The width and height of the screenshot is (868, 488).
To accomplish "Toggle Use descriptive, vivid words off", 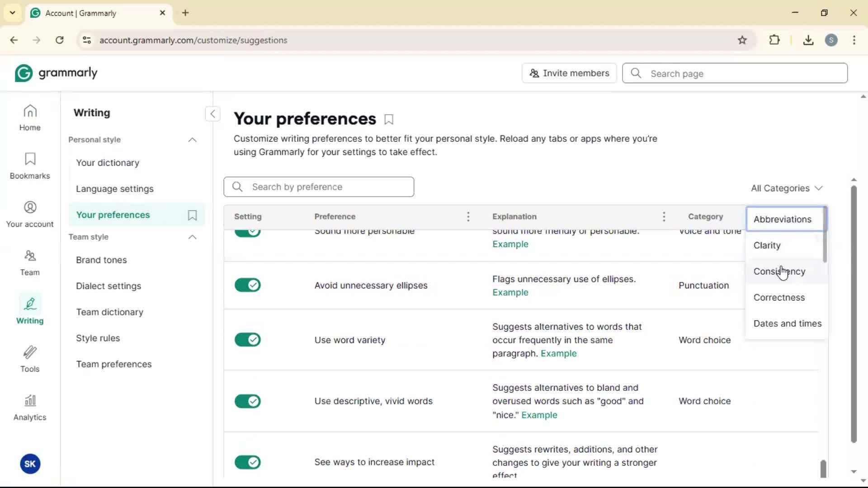I will coord(248,401).
